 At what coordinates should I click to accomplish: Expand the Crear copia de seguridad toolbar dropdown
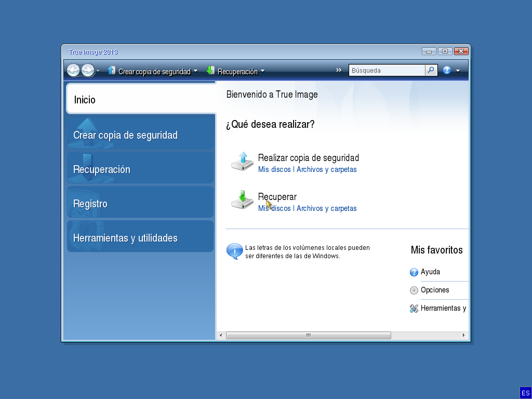coord(195,71)
